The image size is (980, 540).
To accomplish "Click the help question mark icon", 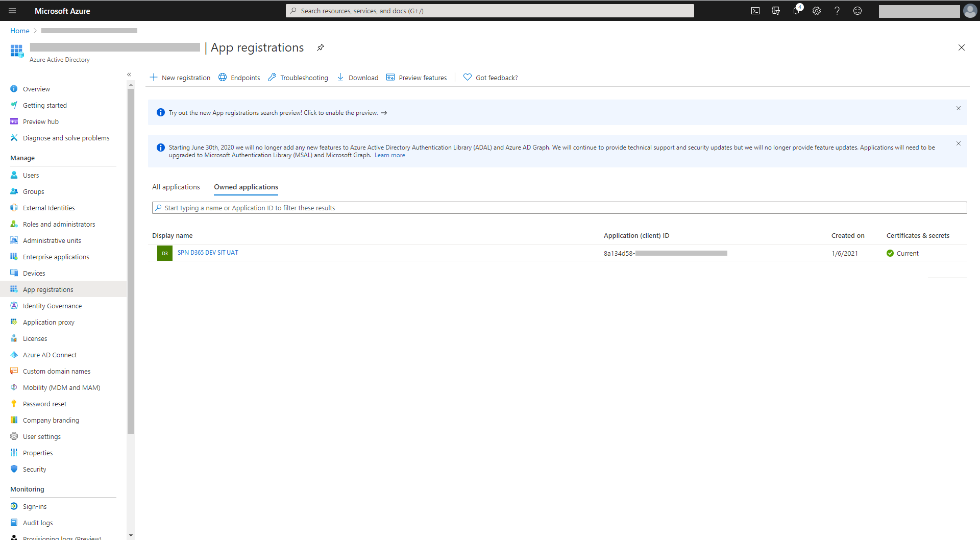I will click(837, 11).
